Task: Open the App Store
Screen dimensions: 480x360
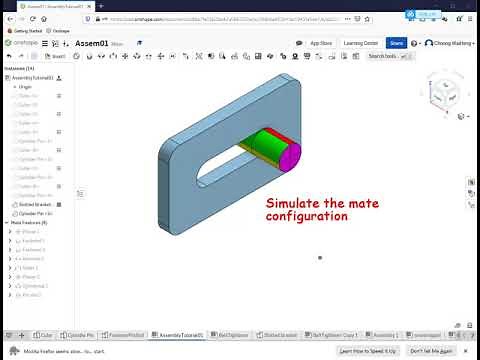Action: (321, 43)
